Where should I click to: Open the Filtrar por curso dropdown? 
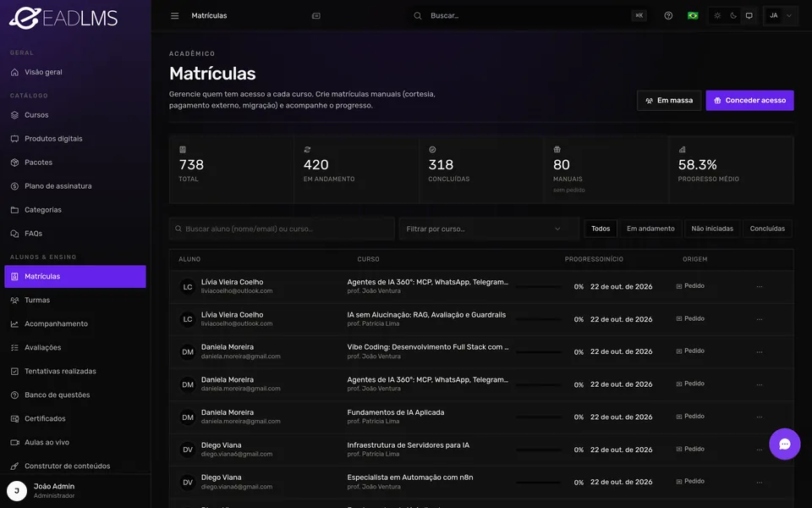pyautogui.click(x=488, y=229)
